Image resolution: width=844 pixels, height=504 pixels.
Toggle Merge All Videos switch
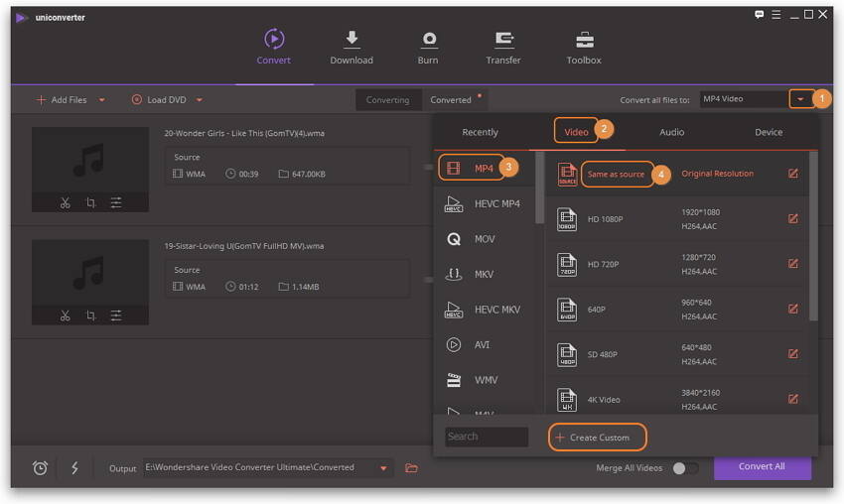685,468
